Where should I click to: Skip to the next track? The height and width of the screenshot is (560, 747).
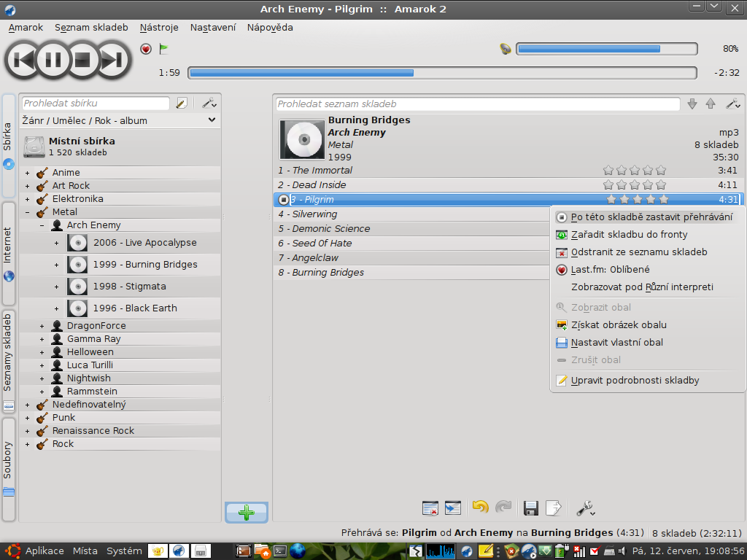click(x=113, y=60)
